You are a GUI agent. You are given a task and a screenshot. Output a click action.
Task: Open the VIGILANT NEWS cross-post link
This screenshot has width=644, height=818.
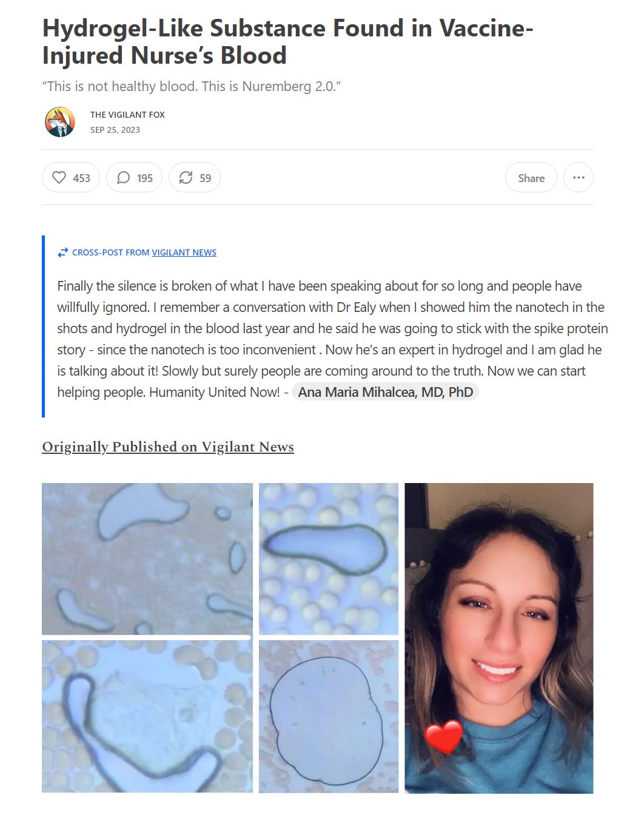(x=184, y=252)
